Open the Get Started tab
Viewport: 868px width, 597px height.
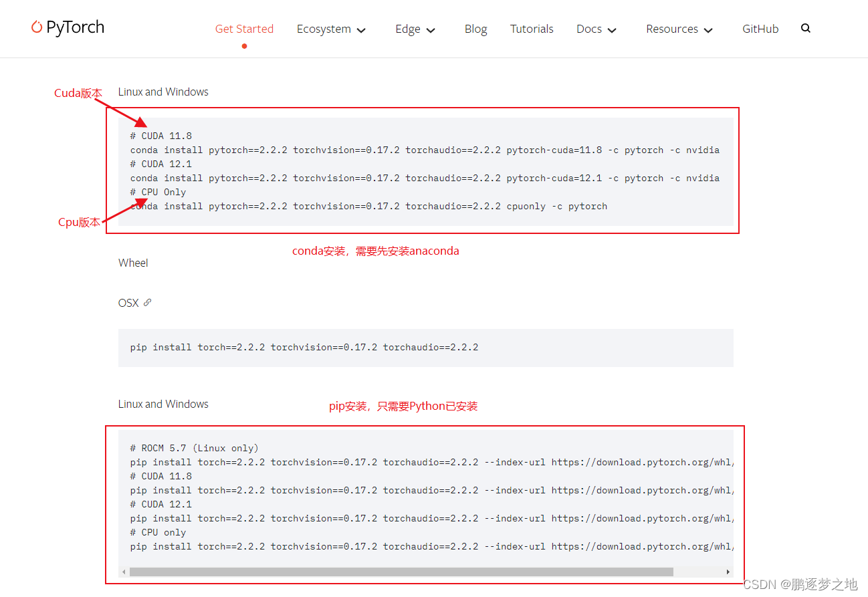pos(244,29)
